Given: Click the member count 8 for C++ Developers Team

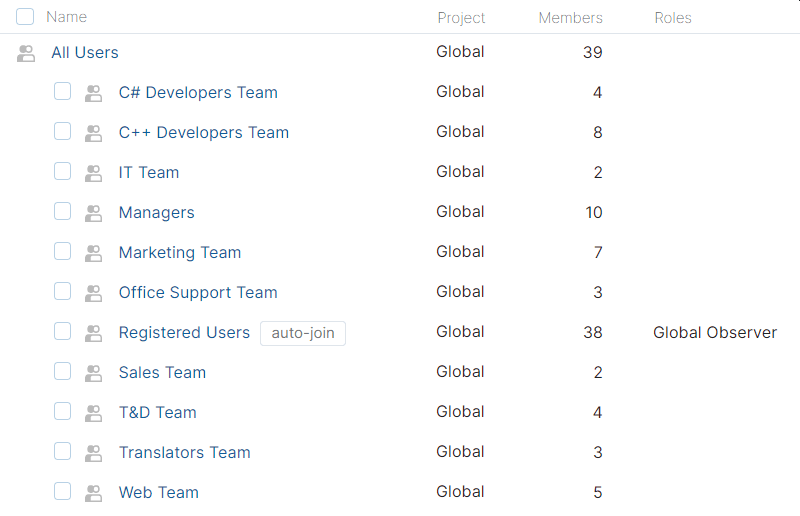Looking at the screenshot, I should pos(597,133).
